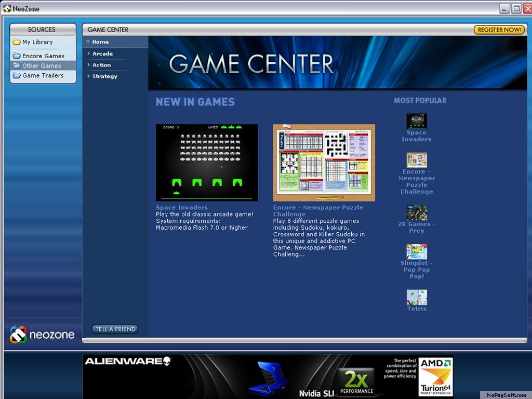Click the Register Now! button

pyautogui.click(x=499, y=30)
